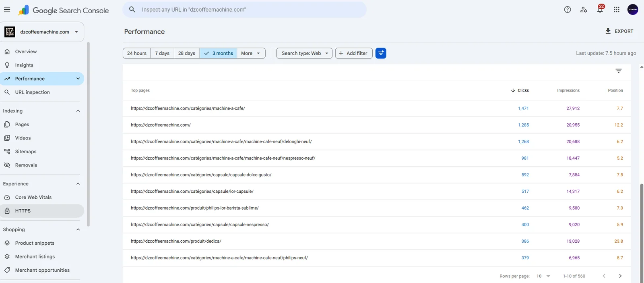Open the nespresso-neuf page row
Viewport: 644px width, 283px height.
[x=377, y=158]
